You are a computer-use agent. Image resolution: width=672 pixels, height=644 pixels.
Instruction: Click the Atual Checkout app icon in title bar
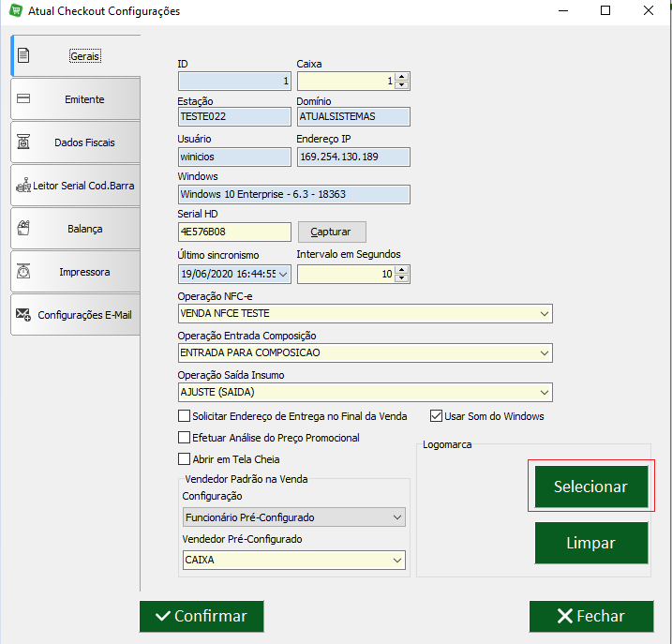coord(16,10)
